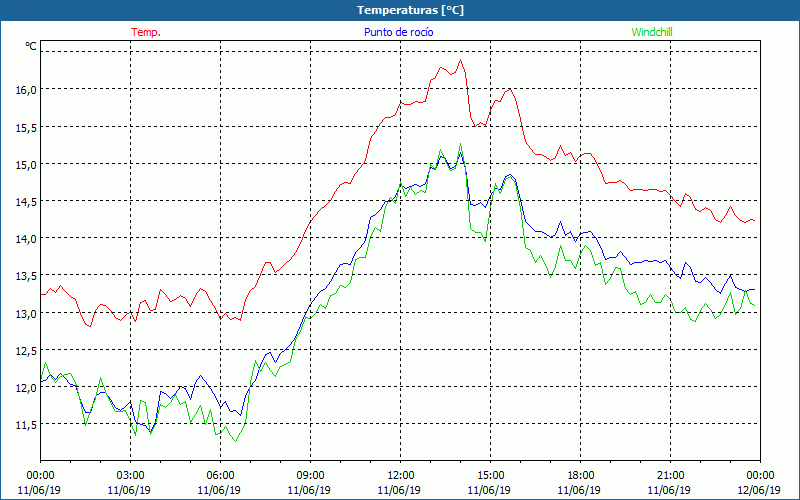Click the 09:00 time axis label
Viewport: 800px width, 500px height.
(x=310, y=475)
